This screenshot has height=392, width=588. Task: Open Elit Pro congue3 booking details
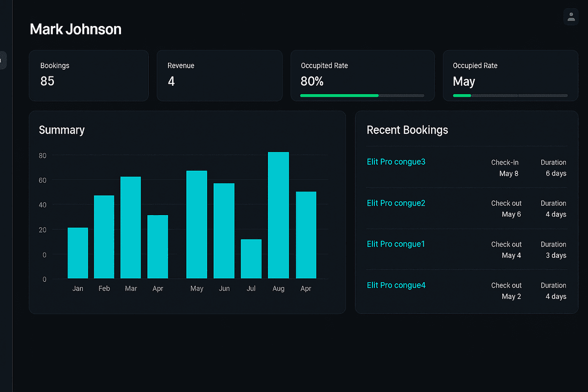click(x=396, y=162)
